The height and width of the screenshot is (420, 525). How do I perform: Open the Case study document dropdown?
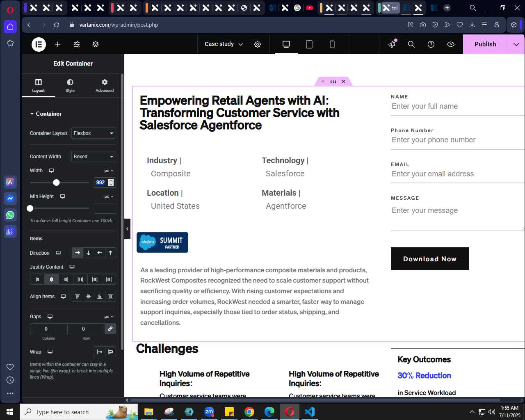coord(224,44)
